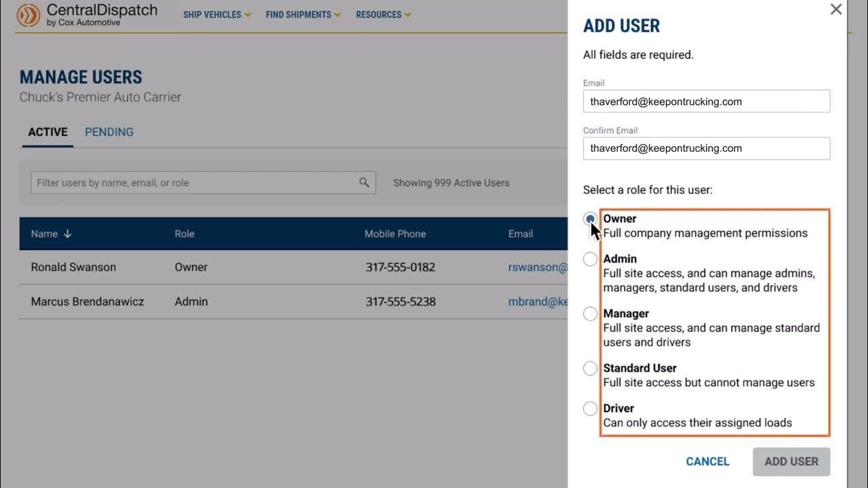The height and width of the screenshot is (488, 868).
Task: Click phone number 317-555-0182
Action: [x=401, y=267]
